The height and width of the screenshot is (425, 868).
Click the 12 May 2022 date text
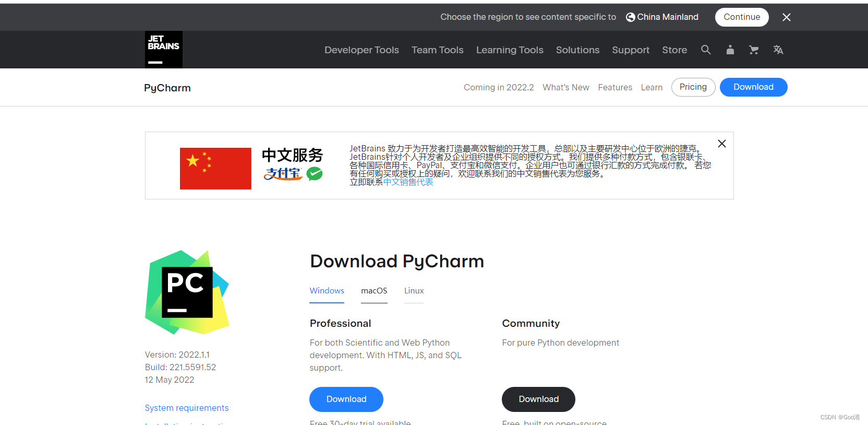(x=170, y=380)
